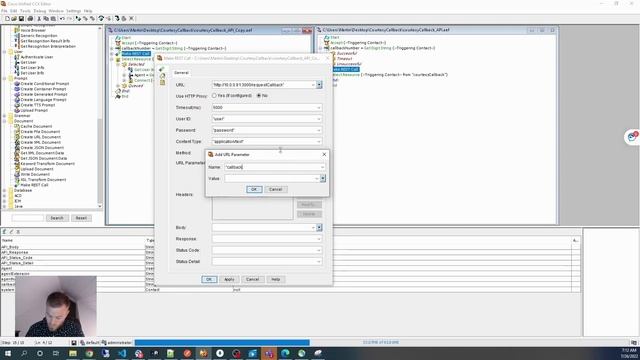Open the Edit menu
The height and width of the screenshot is (360, 640).
[x=13, y=11]
